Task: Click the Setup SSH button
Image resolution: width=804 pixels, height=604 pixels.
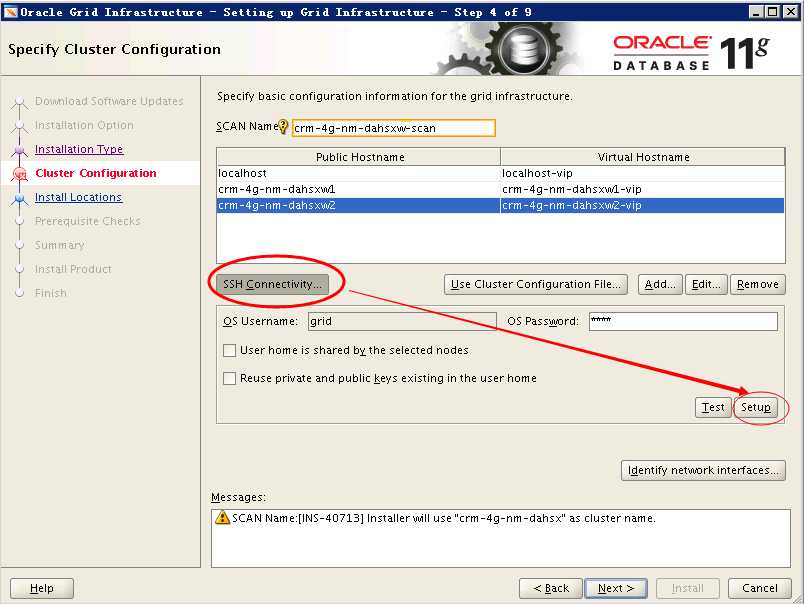Action: (755, 407)
